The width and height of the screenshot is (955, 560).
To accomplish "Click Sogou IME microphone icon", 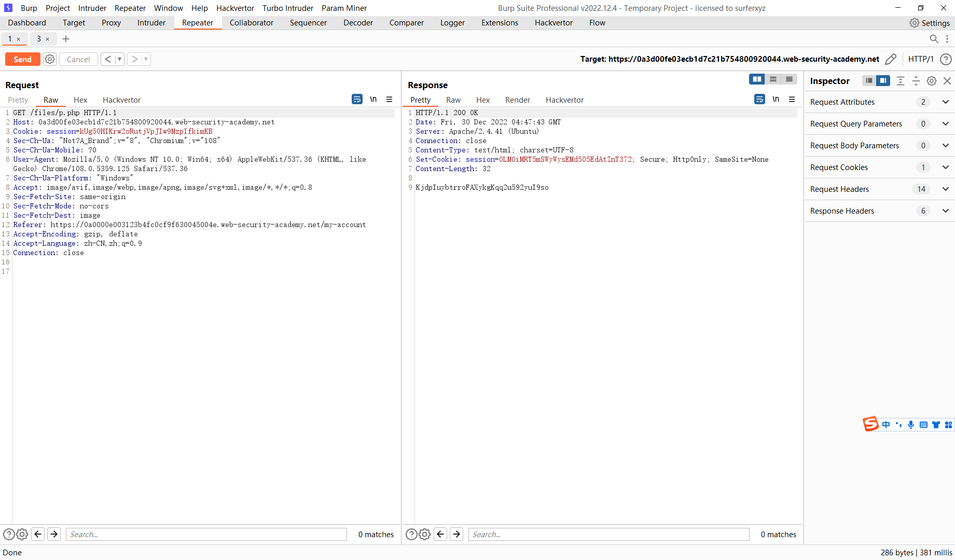I will coord(911,425).
